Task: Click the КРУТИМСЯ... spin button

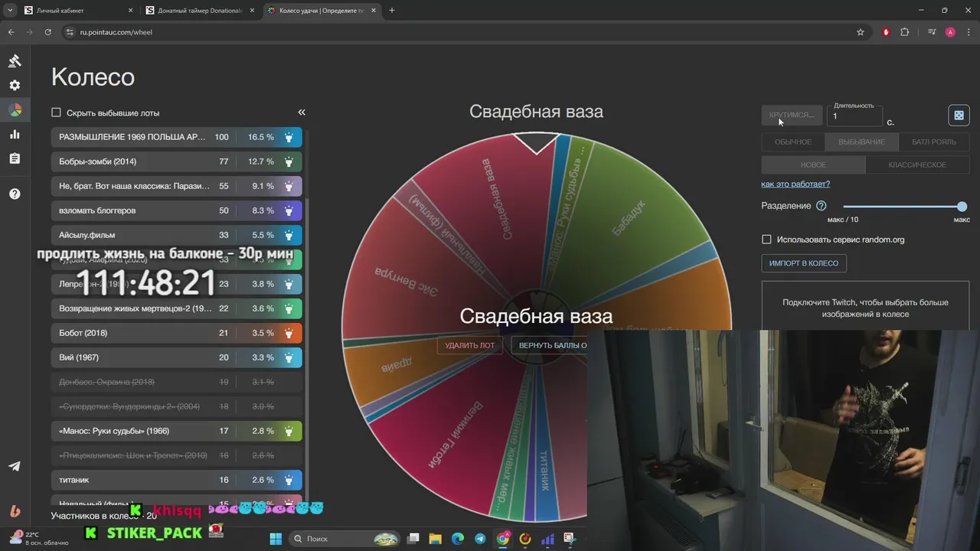Action: pos(792,115)
